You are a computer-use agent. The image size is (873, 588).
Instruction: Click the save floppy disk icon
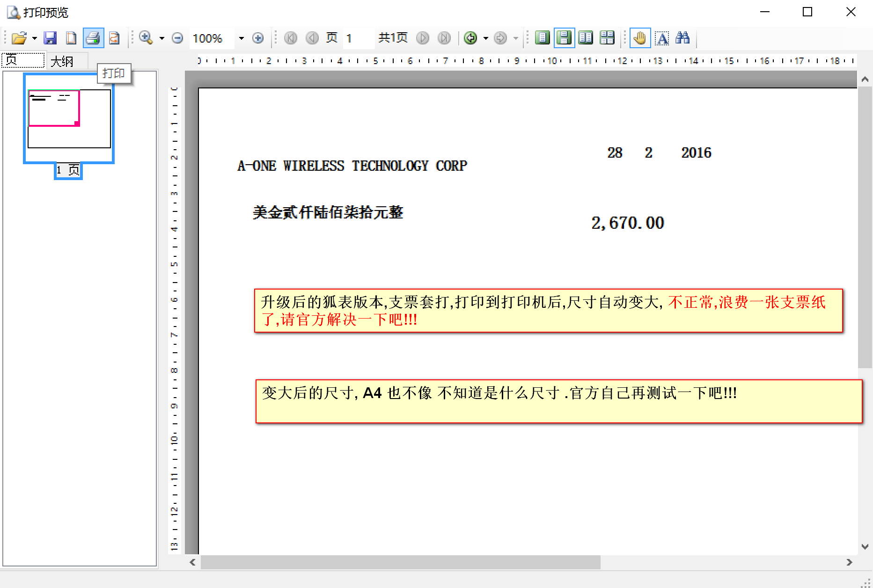[x=50, y=38]
